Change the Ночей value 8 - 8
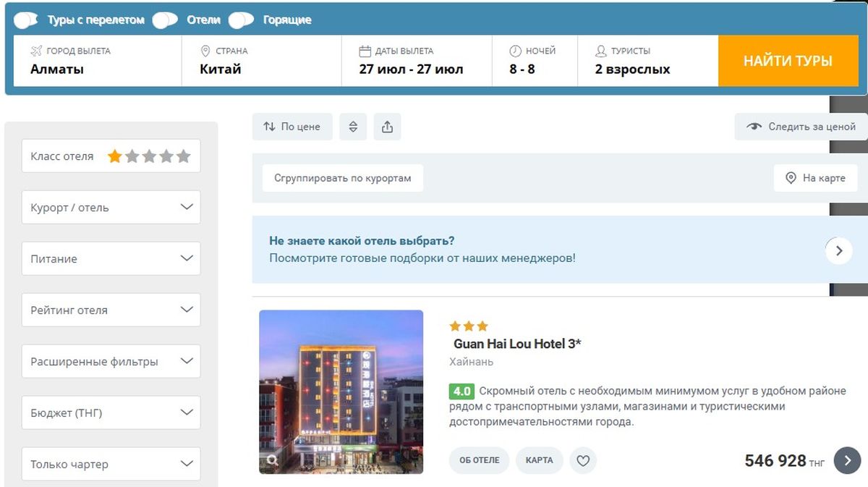Screen dimensions: 868x487 [535, 61]
